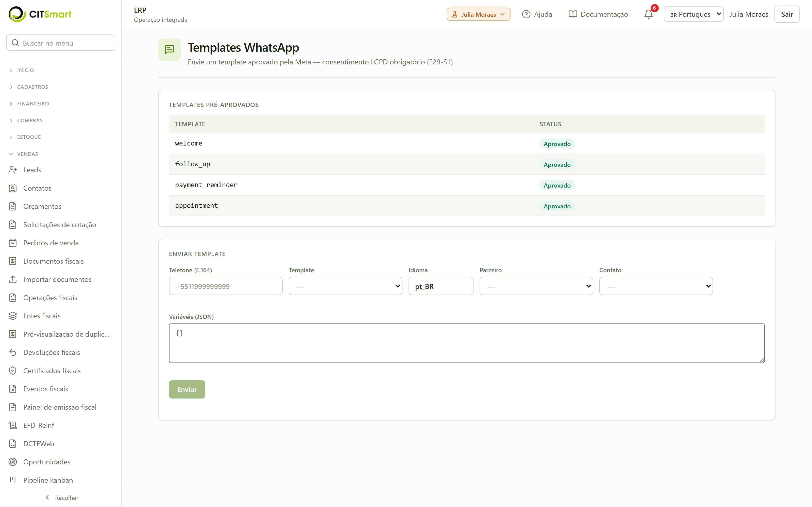Screen dimensions: 812x507
Task: Open the Documentação link
Action: pos(598,14)
